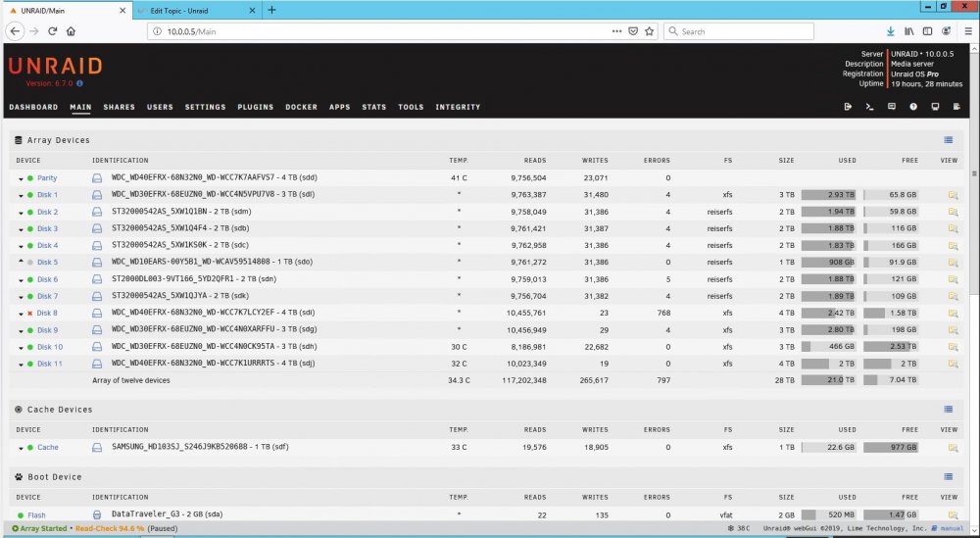Click the disk icon for Disk 9
The image size is (980, 538).
tap(97, 330)
